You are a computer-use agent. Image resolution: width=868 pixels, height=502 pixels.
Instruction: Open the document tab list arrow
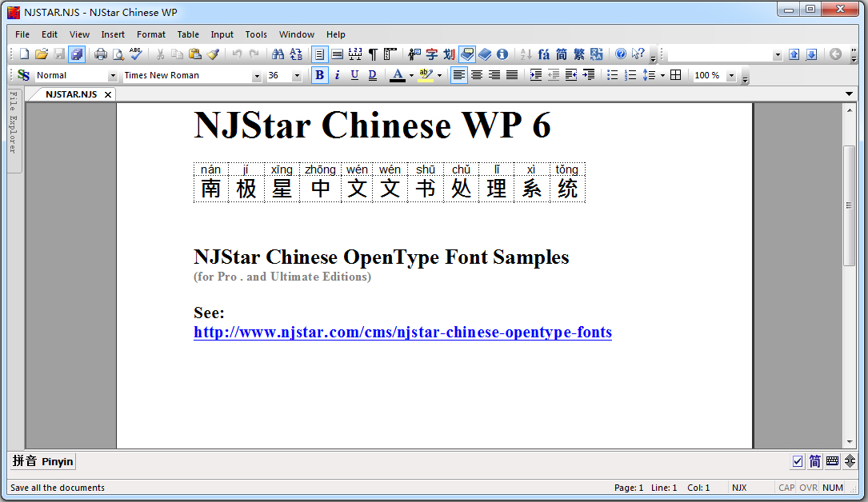pyautogui.click(x=849, y=94)
